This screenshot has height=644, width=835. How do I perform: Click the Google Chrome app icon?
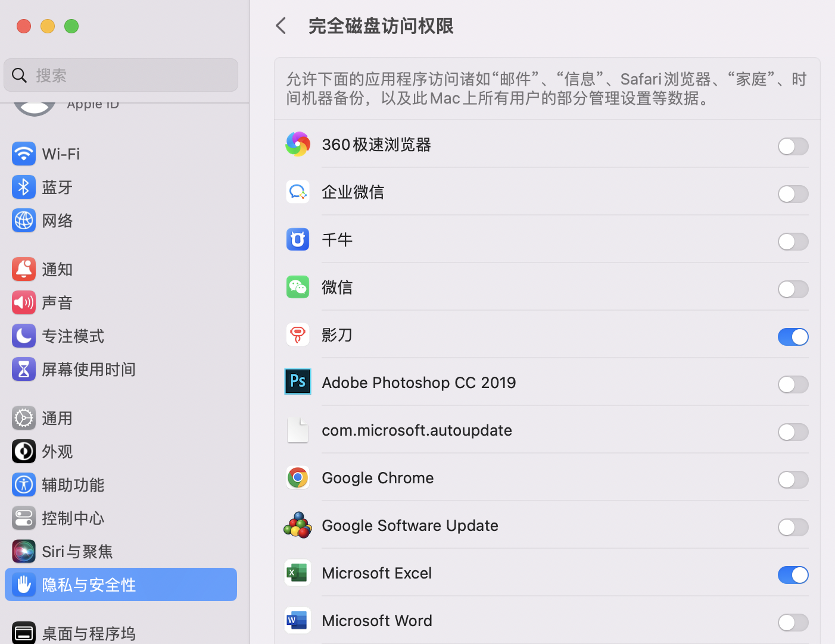point(298,478)
